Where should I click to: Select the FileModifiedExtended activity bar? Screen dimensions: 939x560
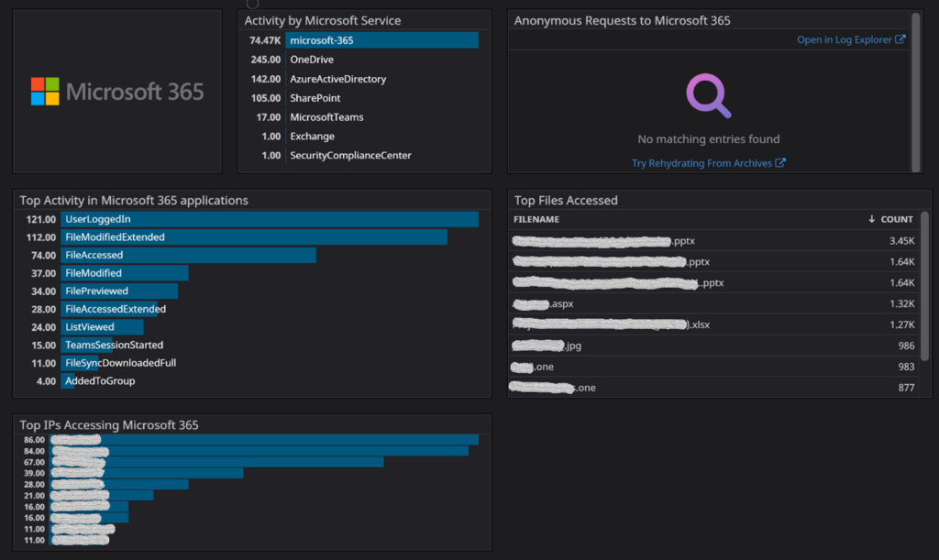click(254, 237)
